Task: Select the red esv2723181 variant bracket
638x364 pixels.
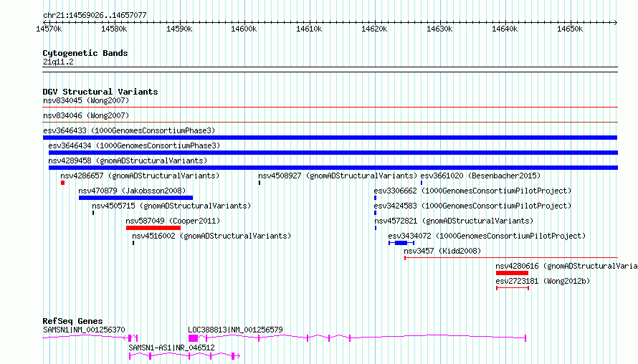Action: pos(513,288)
